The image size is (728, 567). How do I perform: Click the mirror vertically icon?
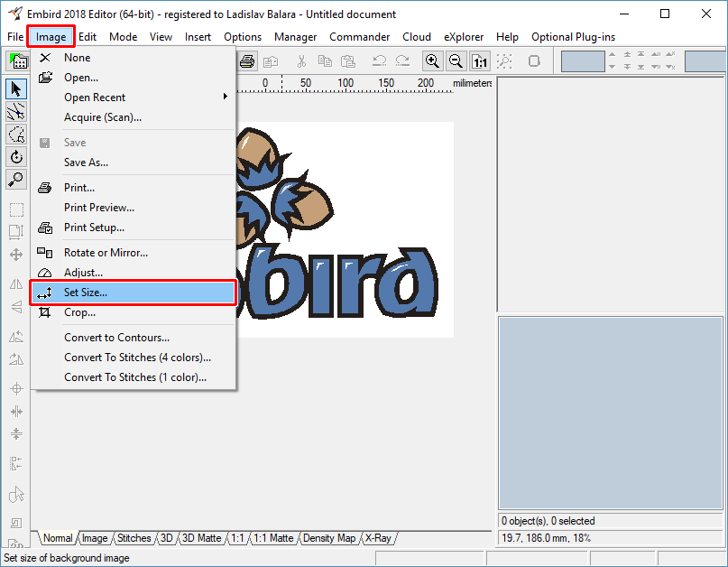tap(16, 307)
